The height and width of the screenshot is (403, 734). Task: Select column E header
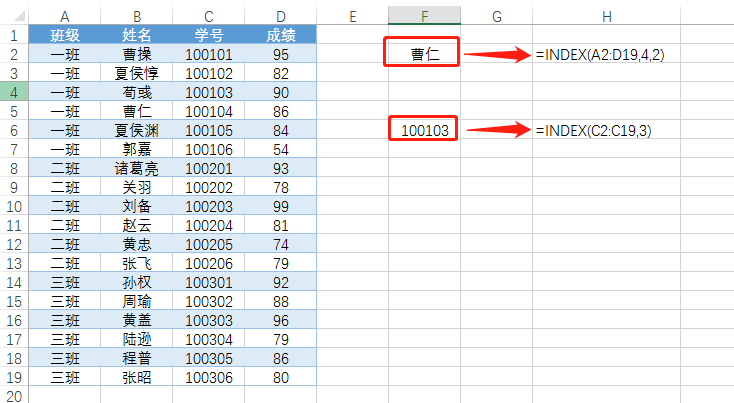(x=352, y=16)
